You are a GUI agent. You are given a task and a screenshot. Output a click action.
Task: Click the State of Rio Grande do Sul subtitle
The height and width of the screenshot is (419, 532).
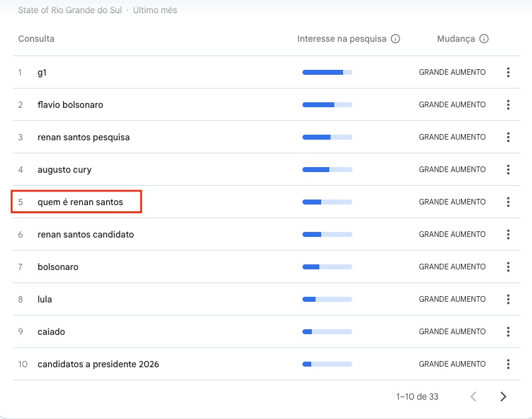(x=70, y=10)
